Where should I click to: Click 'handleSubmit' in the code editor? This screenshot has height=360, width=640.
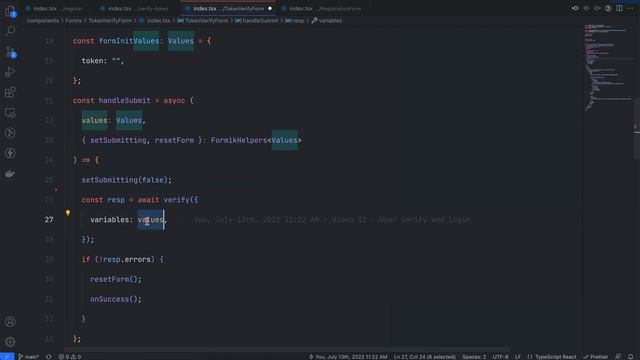point(124,100)
